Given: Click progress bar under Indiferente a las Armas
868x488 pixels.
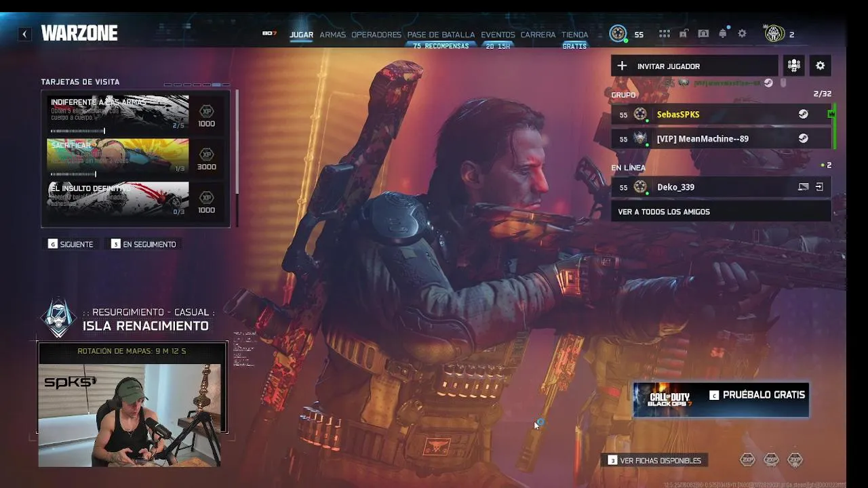Looking at the screenshot, I should tap(77, 131).
